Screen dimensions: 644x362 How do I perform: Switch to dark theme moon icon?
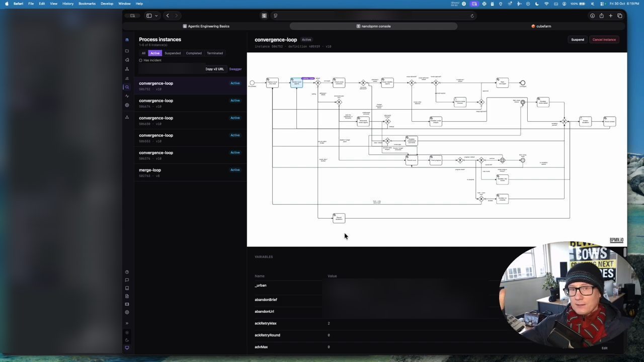(x=127, y=340)
